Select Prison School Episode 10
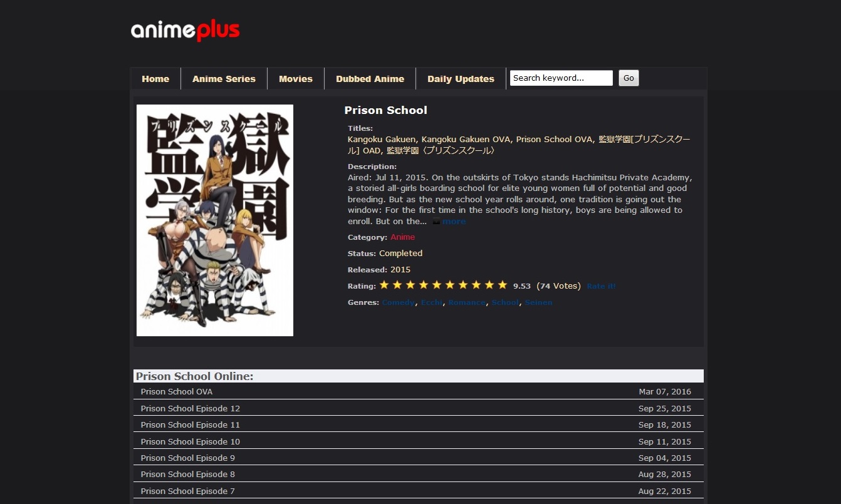Viewport: 841px width, 504px height. tap(191, 441)
